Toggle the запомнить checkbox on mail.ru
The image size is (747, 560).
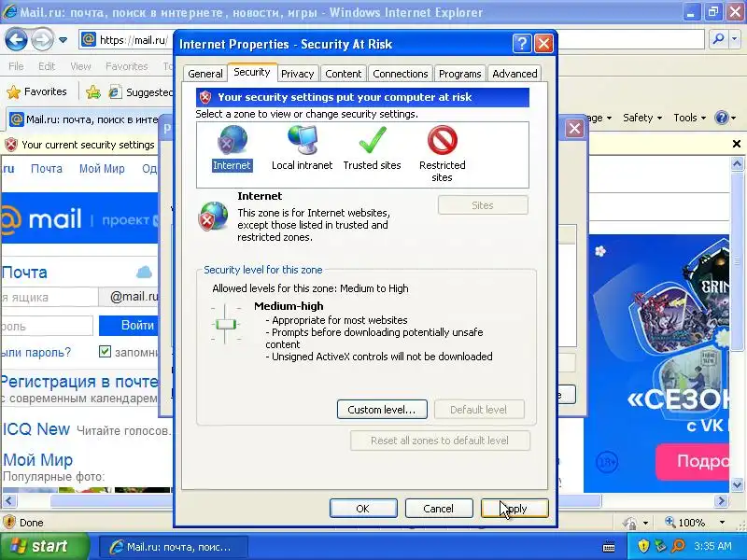tap(105, 352)
